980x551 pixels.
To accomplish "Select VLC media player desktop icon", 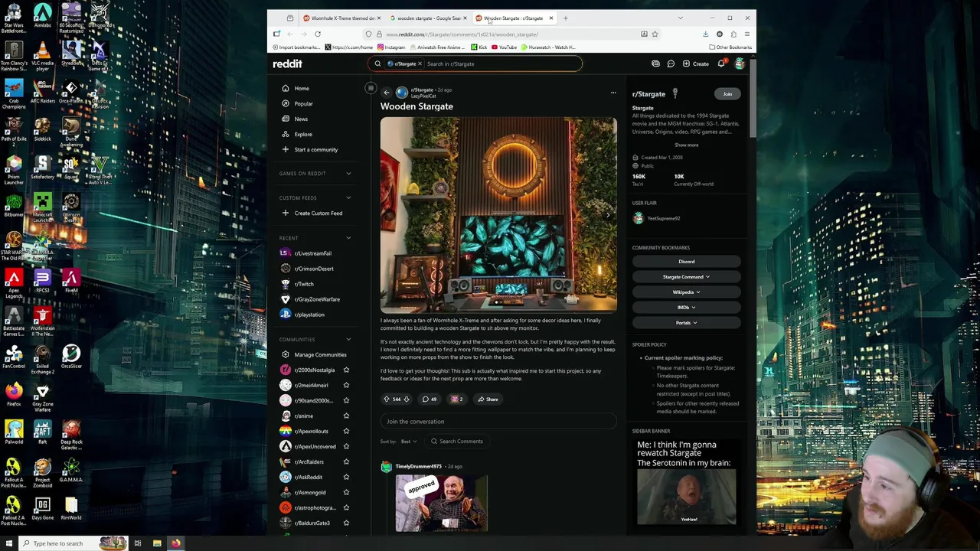I will pyautogui.click(x=42, y=55).
